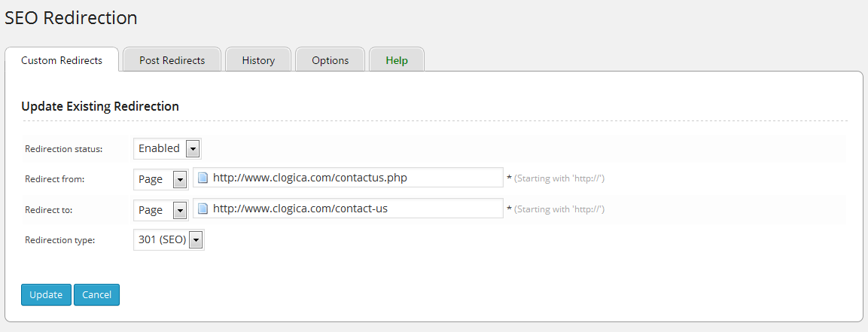Click the 'Update Existing Redirection' heading
Image resolution: width=868 pixels, height=332 pixels.
coord(100,106)
